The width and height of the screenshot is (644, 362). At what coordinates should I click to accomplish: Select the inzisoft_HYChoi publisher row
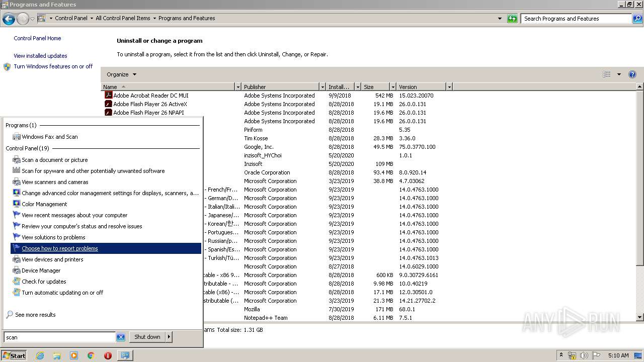click(x=263, y=155)
